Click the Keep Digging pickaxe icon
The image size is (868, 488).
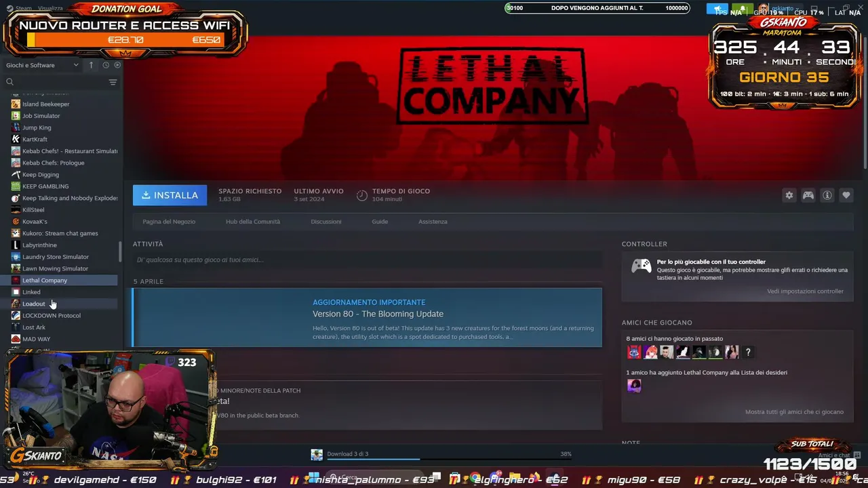point(16,175)
